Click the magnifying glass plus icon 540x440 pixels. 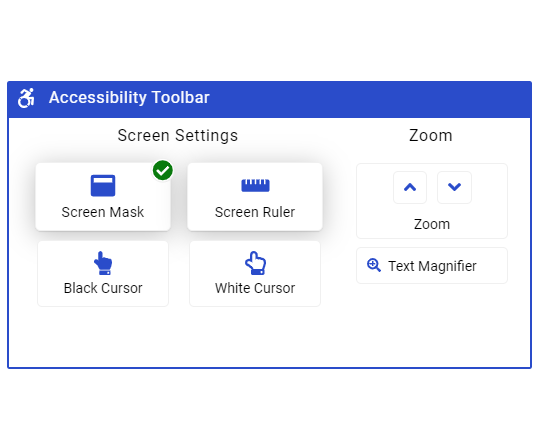[x=374, y=265]
